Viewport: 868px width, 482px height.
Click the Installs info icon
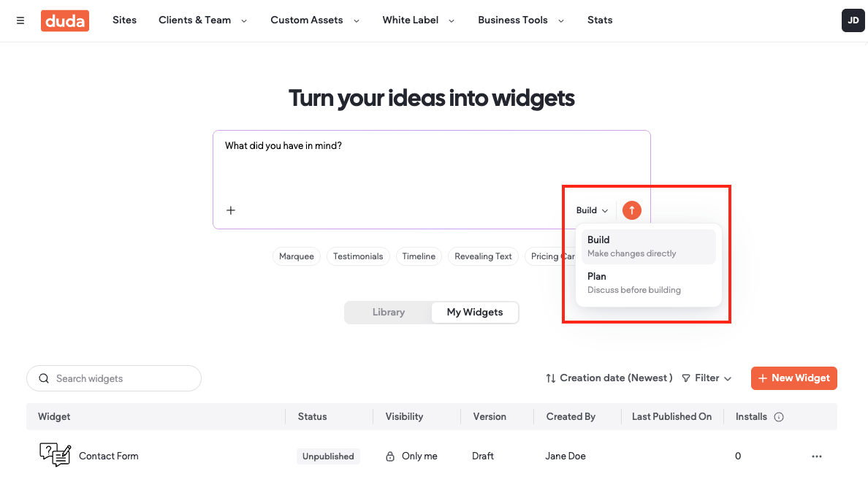click(x=779, y=417)
